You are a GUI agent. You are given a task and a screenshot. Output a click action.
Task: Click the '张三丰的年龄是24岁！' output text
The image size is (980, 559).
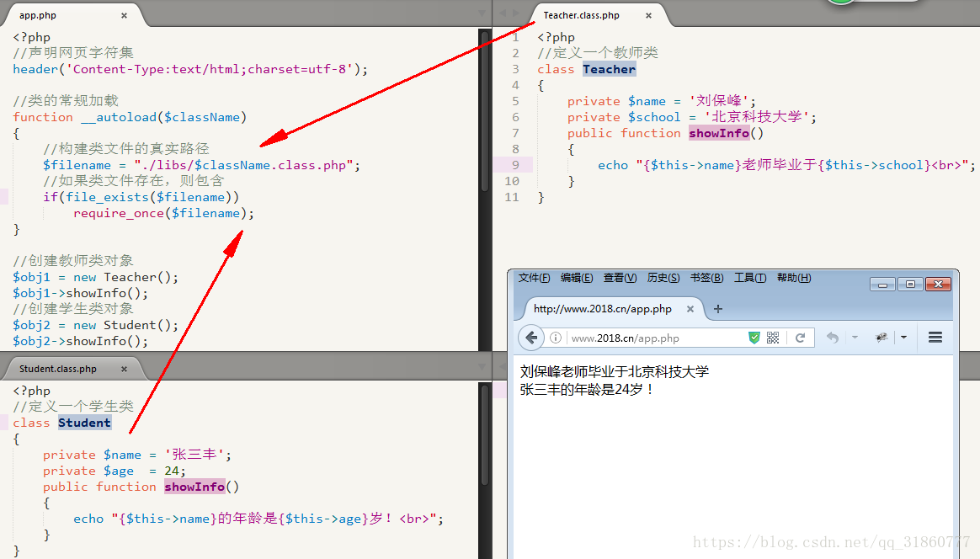pos(588,390)
